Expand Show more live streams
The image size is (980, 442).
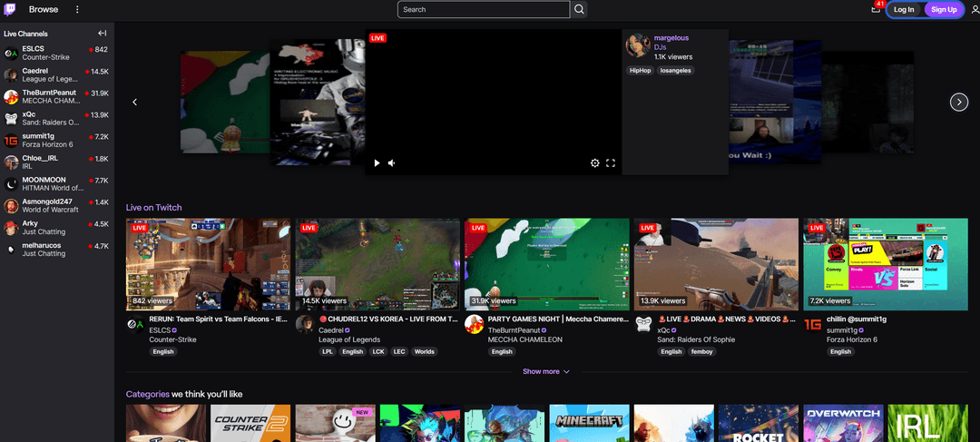pyautogui.click(x=546, y=371)
